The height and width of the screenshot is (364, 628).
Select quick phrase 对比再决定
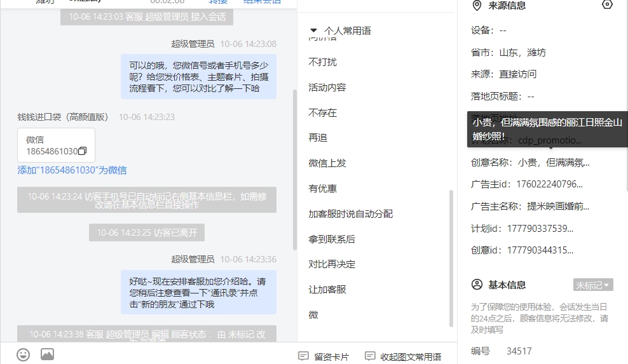point(332,264)
